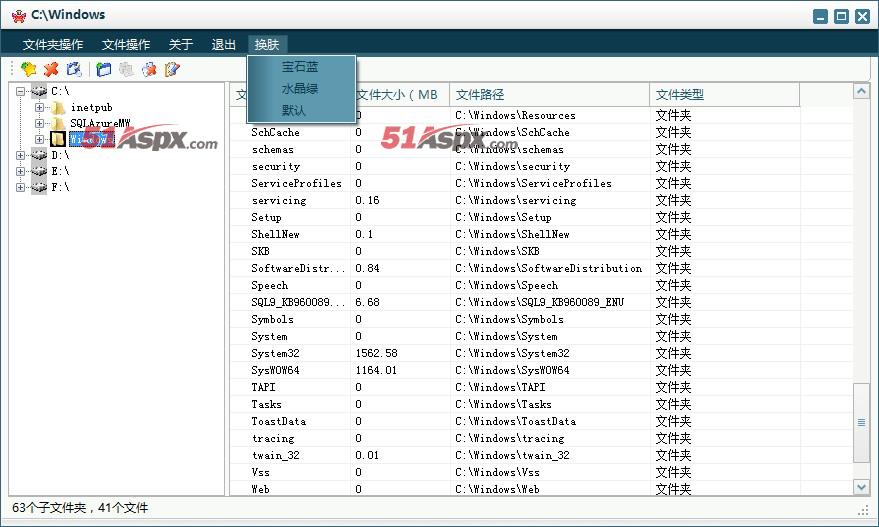Click the E:\ drive icon in tree

click(x=39, y=171)
